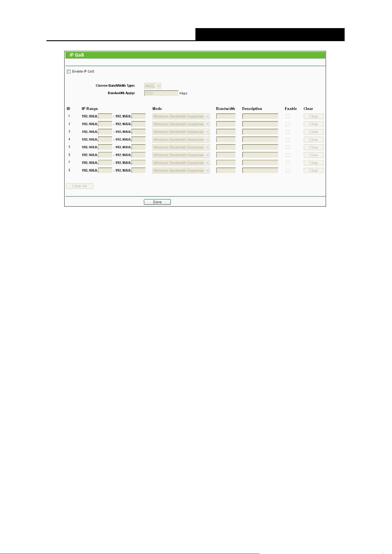Click the Clear button for rule 8

[314, 170]
